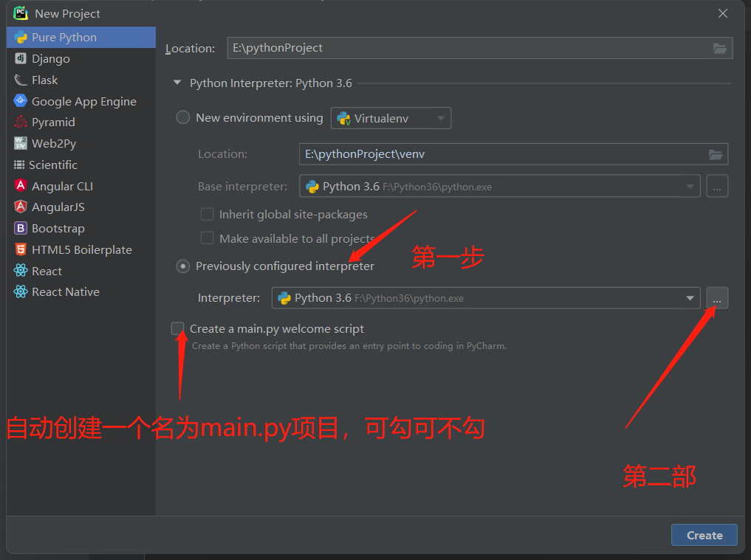751x560 pixels.
Task: Click Python icon in Base interpreter field
Action: [312, 187]
